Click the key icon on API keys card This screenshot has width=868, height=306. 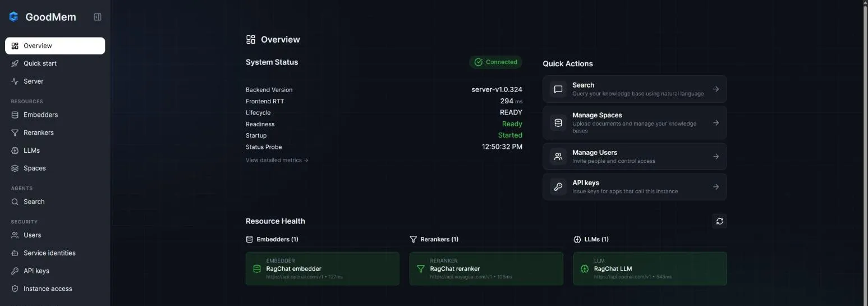pos(558,187)
